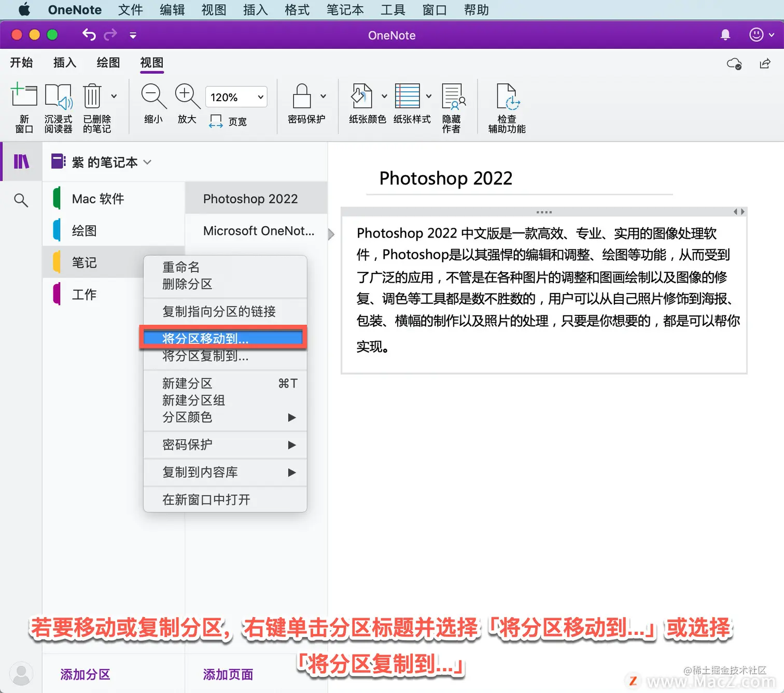
Task: Open the Customize Quick Access Toolbar dropdown
Action: 133,35
